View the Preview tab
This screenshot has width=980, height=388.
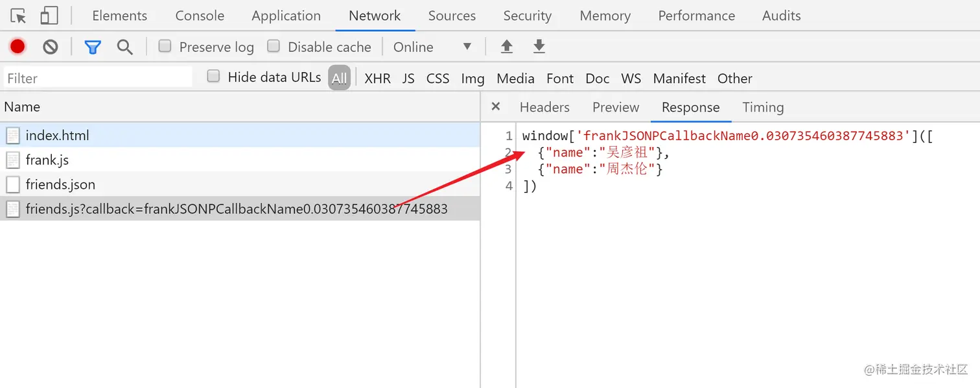pos(615,107)
